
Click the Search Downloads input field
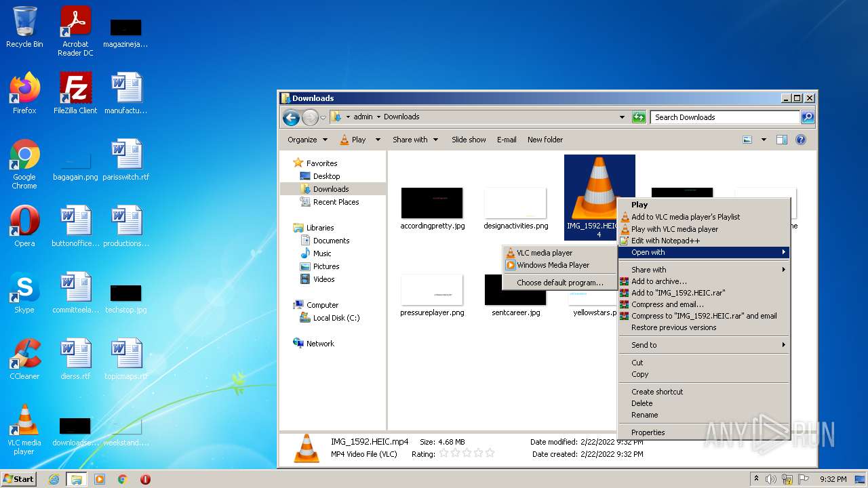725,117
